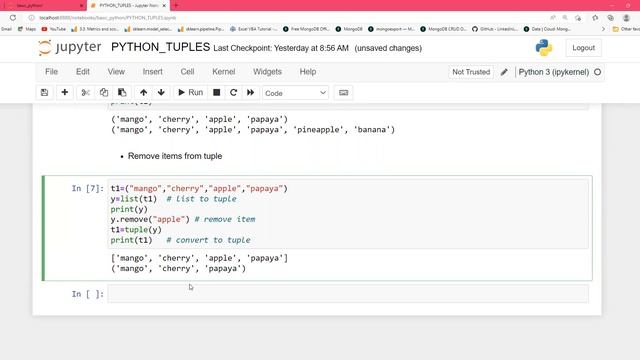This screenshot has width=640, height=360.
Task: Open the sklearn.pipeline bookmark
Action: (201, 29)
